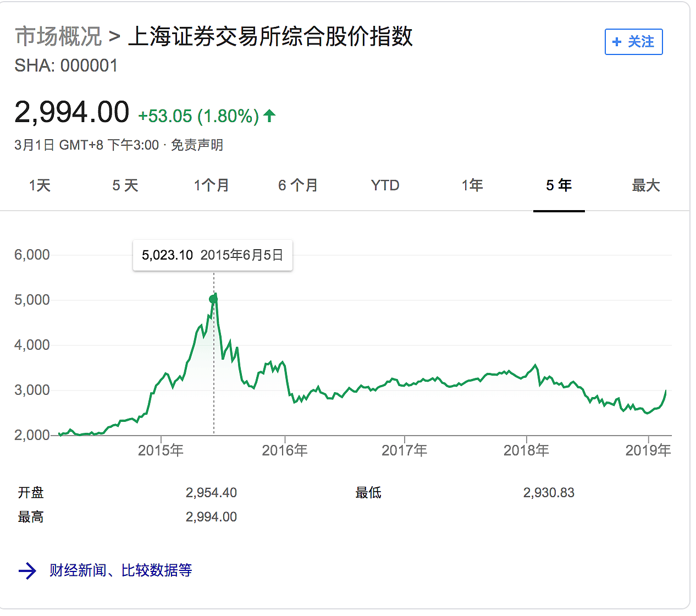Switch to the YTD tab
The width and height of the screenshot is (696, 616).
click(385, 185)
